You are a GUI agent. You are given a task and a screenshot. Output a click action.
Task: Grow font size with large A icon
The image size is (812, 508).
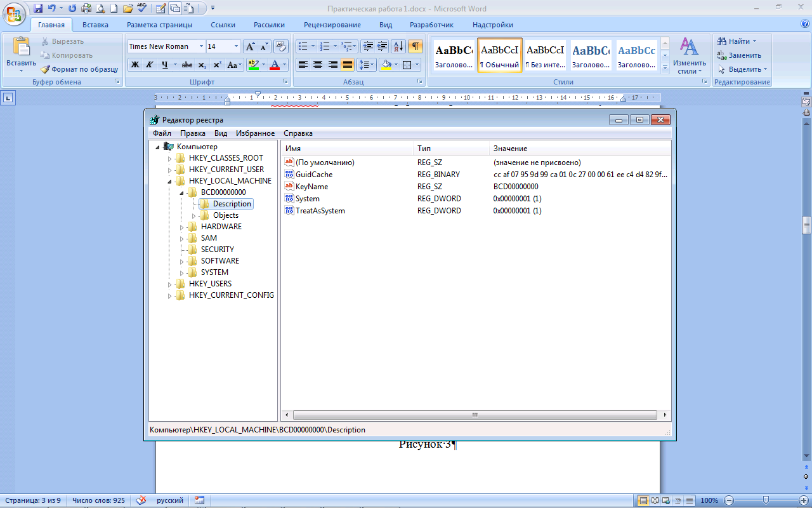251,46
